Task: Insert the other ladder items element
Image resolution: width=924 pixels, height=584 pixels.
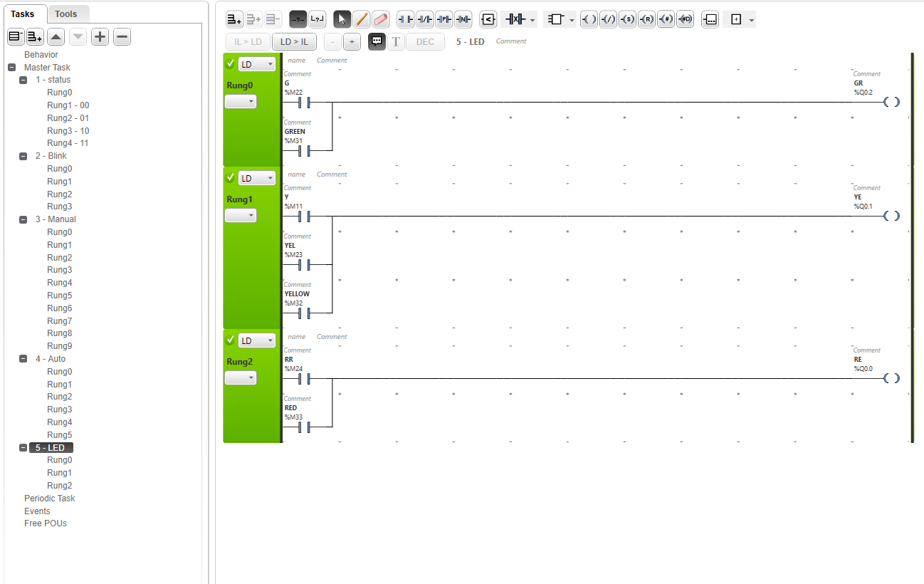Action: (x=736, y=19)
